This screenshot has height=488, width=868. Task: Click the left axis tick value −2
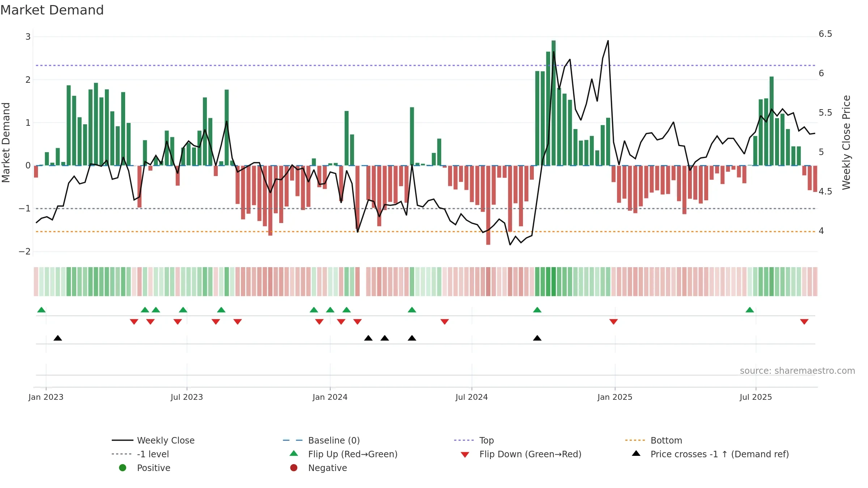[x=25, y=252]
